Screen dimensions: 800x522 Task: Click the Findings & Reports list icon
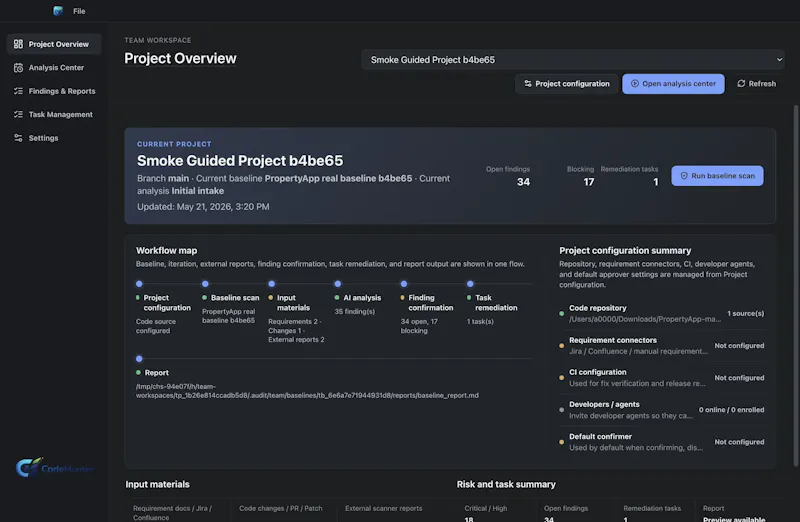18,91
